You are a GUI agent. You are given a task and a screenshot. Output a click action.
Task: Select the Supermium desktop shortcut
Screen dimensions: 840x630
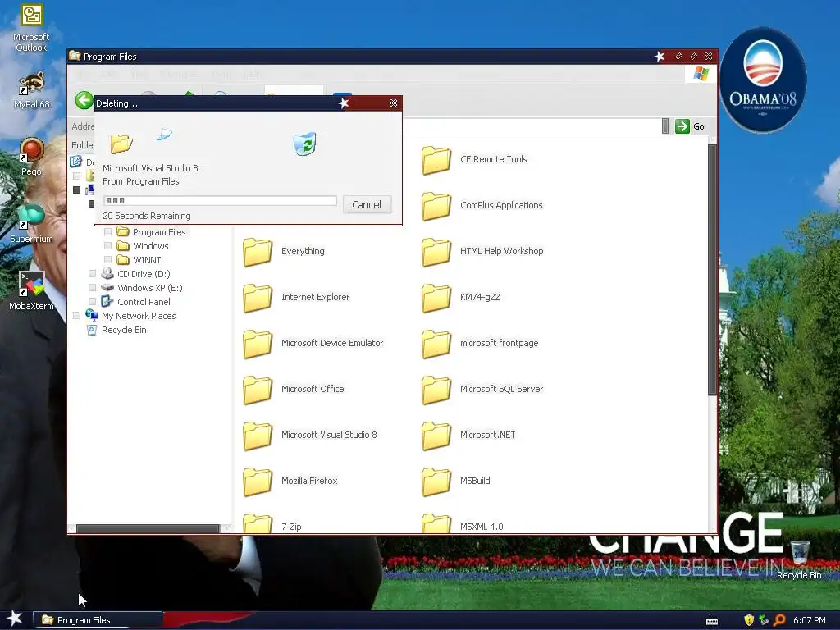(x=31, y=224)
